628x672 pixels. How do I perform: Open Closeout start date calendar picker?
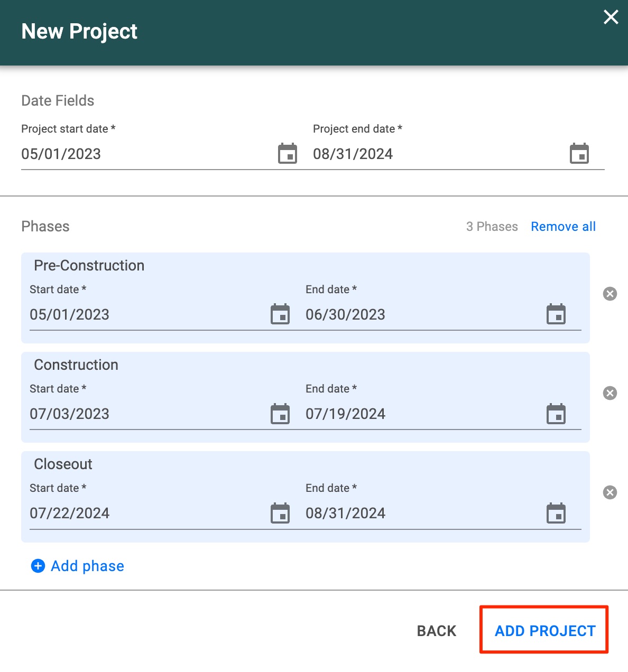click(x=280, y=513)
